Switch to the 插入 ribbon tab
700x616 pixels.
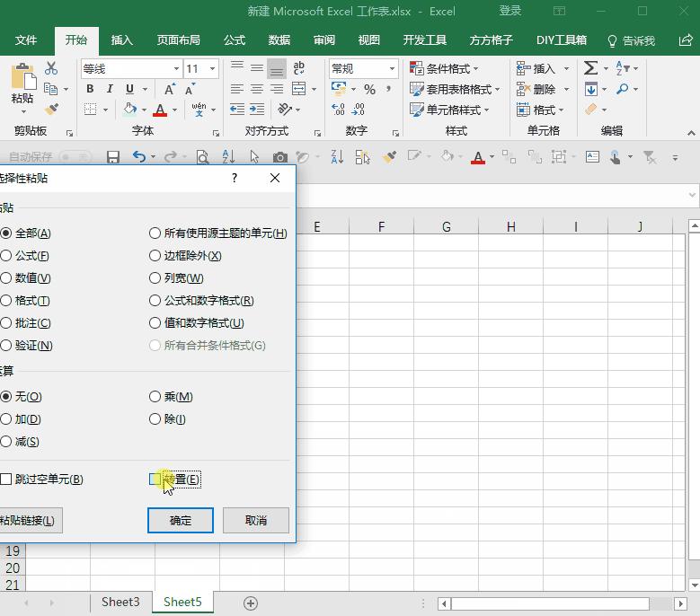122,40
